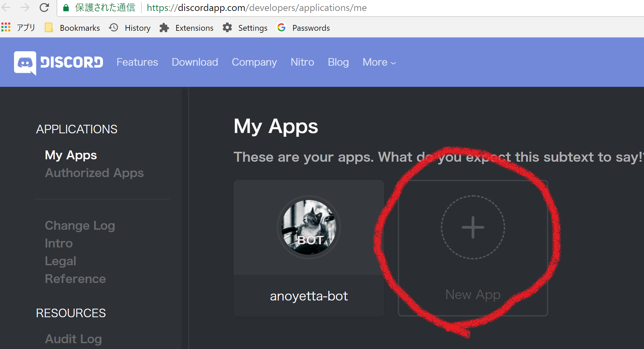The image size is (644, 349).
Task: Click the plus icon to create app
Action: click(473, 227)
